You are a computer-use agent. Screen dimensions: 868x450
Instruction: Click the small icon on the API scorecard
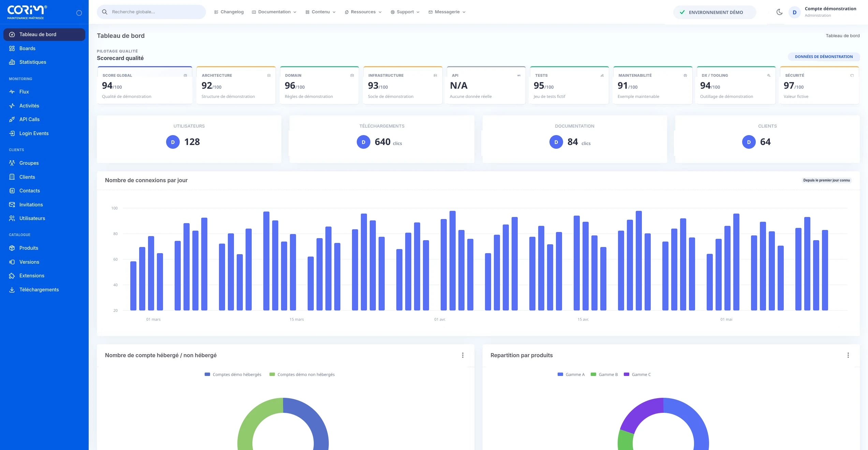pyautogui.click(x=519, y=75)
